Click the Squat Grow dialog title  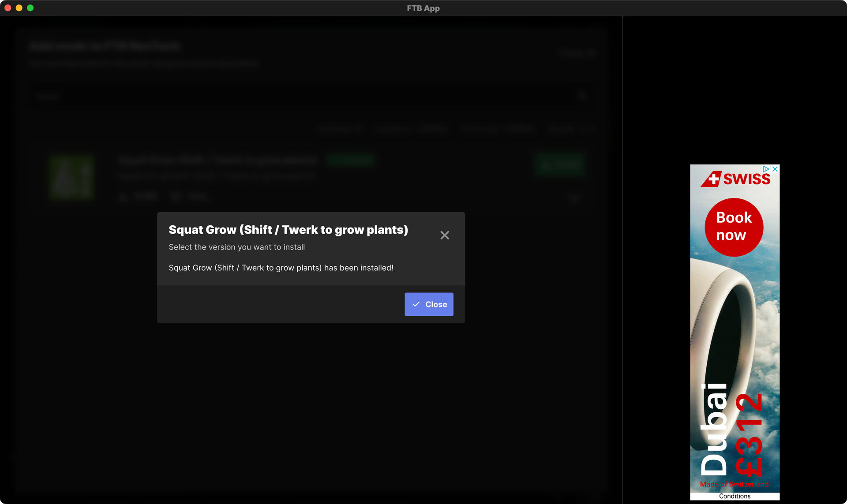click(x=288, y=230)
